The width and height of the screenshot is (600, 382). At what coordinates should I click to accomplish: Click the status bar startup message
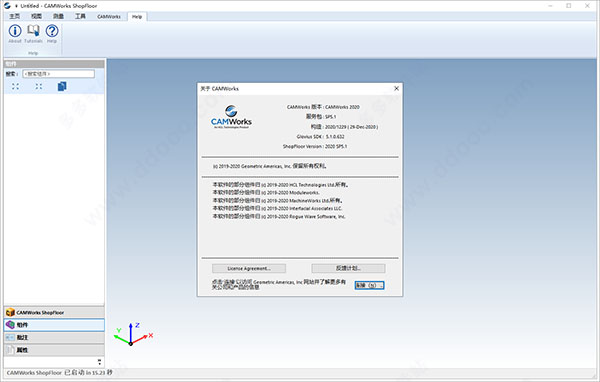click(x=60, y=372)
